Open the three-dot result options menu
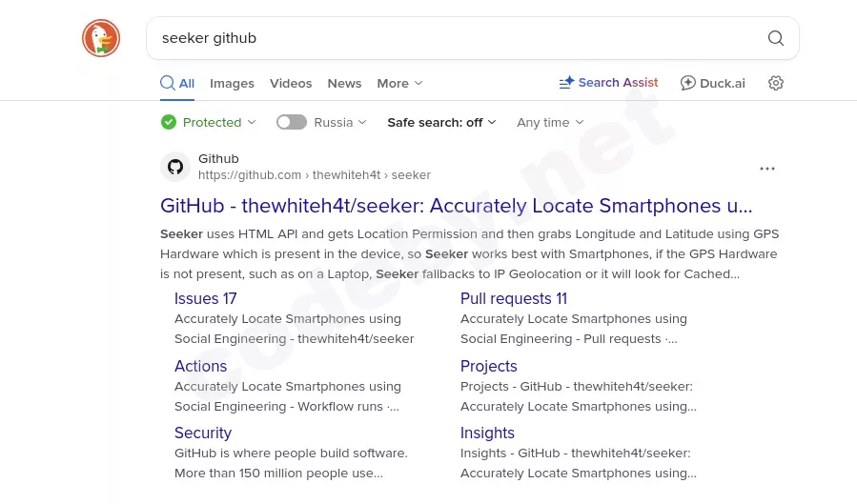Screen dimensions: 857x504 [x=766, y=169]
